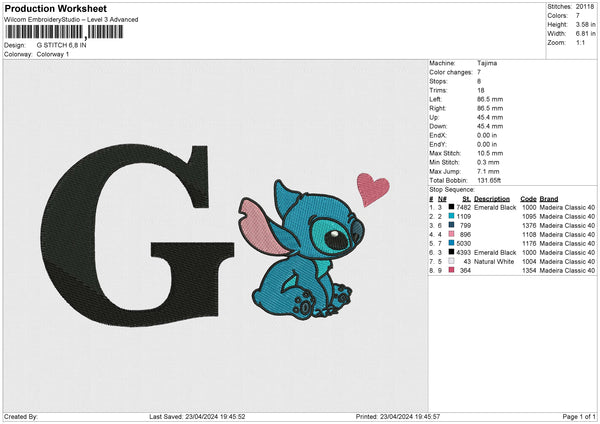Click the barcode under the worksheet title
This screenshot has width=600, height=424.
64,32
